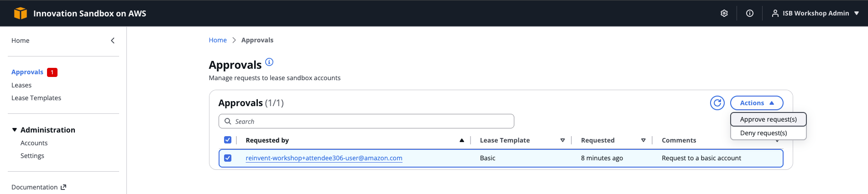Collapse the Actions dropdown button

pos(756,103)
